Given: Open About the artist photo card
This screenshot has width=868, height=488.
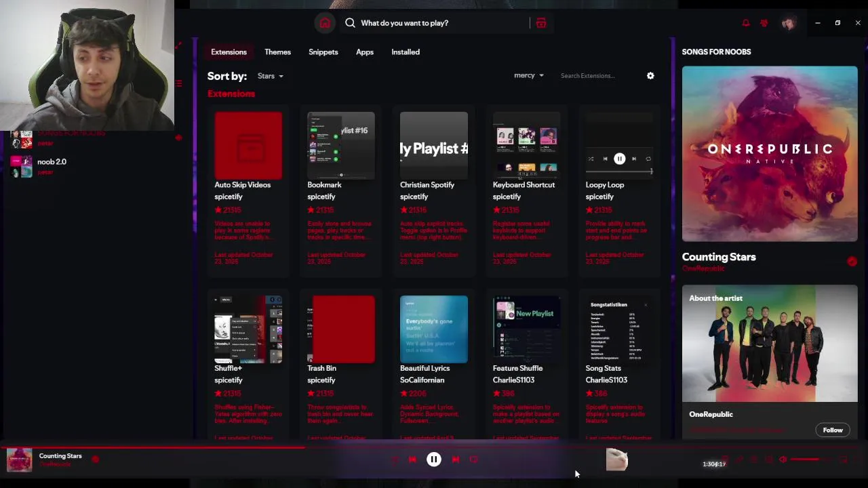Looking at the screenshot, I should (770, 344).
